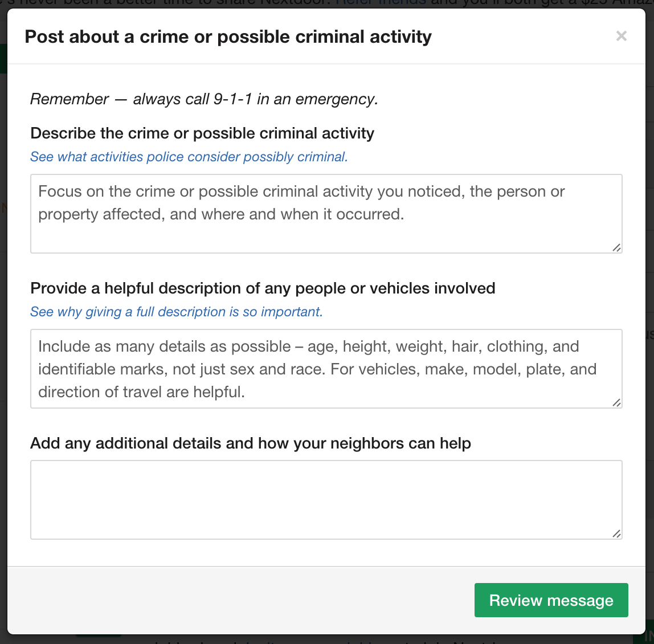Grab resize handle of crime description box
This screenshot has height=644, width=654.
pos(616,247)
